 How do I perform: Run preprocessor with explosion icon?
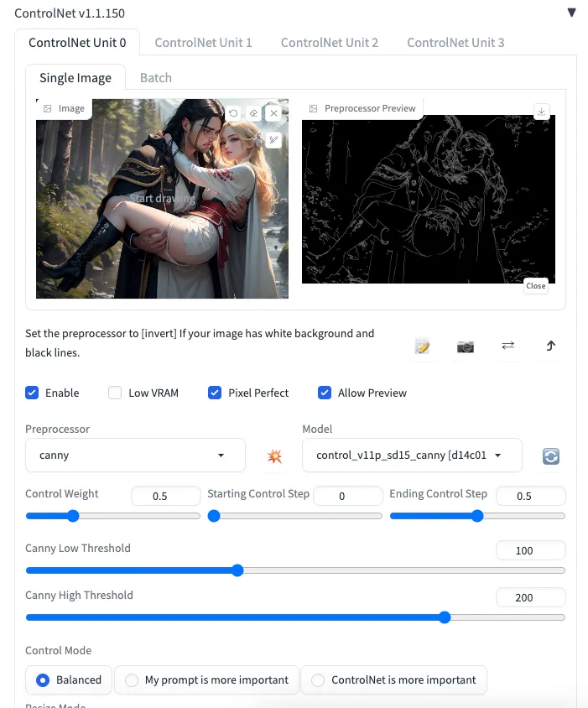pos(274,456)
